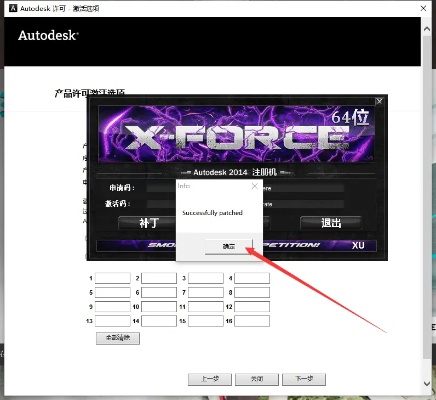This screenshot has width=436, height=400.
Task: Click activation code box number 14
Action: pos(159,321)
